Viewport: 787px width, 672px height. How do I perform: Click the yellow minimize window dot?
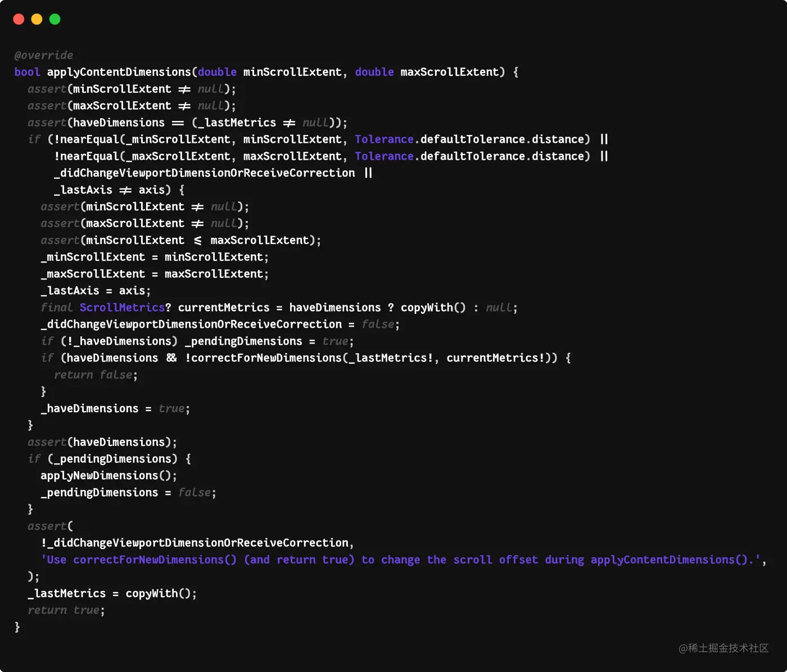pos(37,19)
